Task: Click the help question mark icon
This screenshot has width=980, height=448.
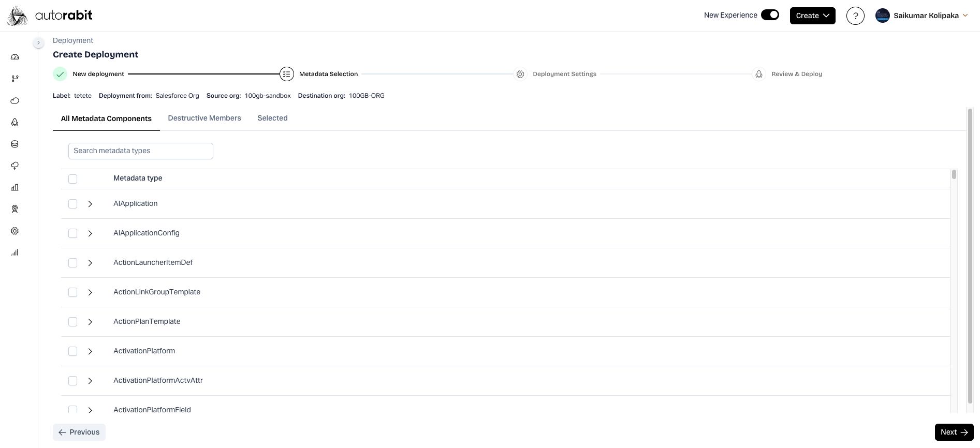Action: point(855,16)
